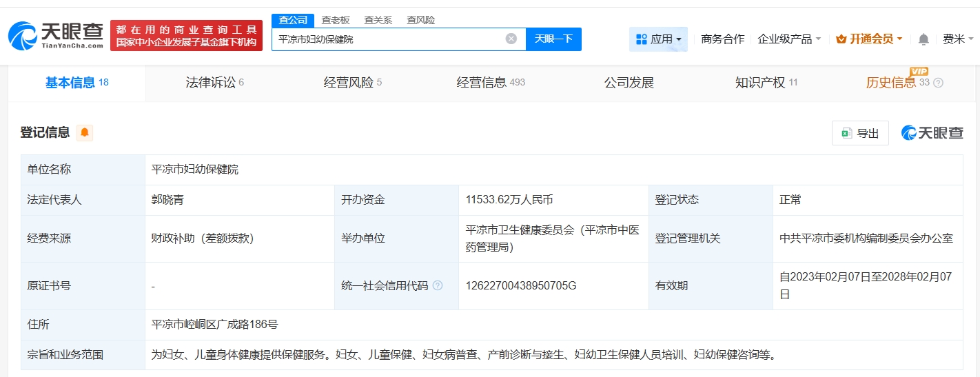Click the 天眼查 watermark logo at right
Viewport: 980px width, 377px height.
(x=932, y=133)
